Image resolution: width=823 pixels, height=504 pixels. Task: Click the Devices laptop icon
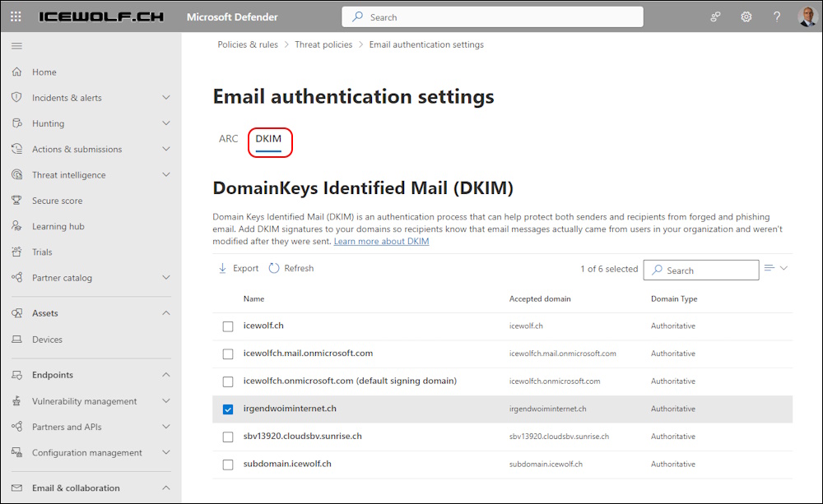(16, 340)
